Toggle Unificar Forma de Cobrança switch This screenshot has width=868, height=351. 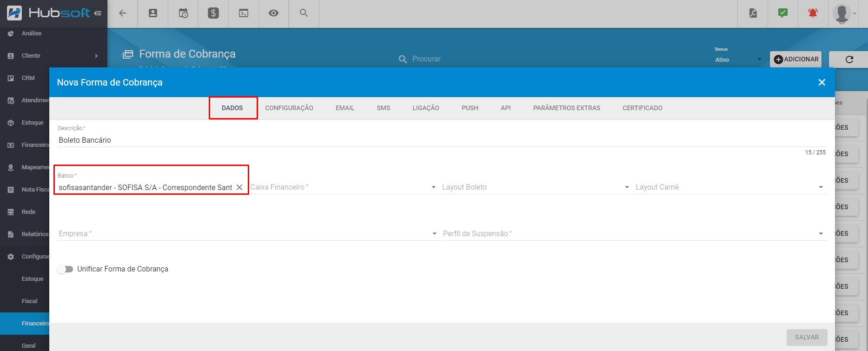click(x=65, y=269)
